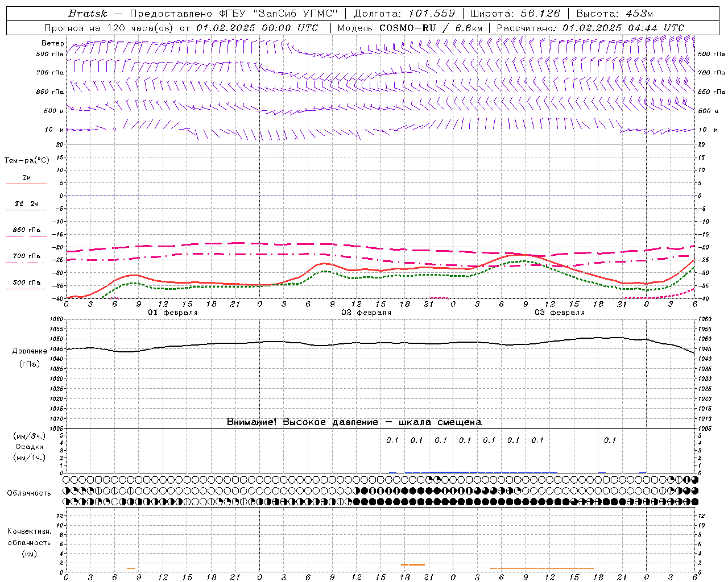Click the 'Тем-ра(°C)' temperature panel label

click(27, 161)
